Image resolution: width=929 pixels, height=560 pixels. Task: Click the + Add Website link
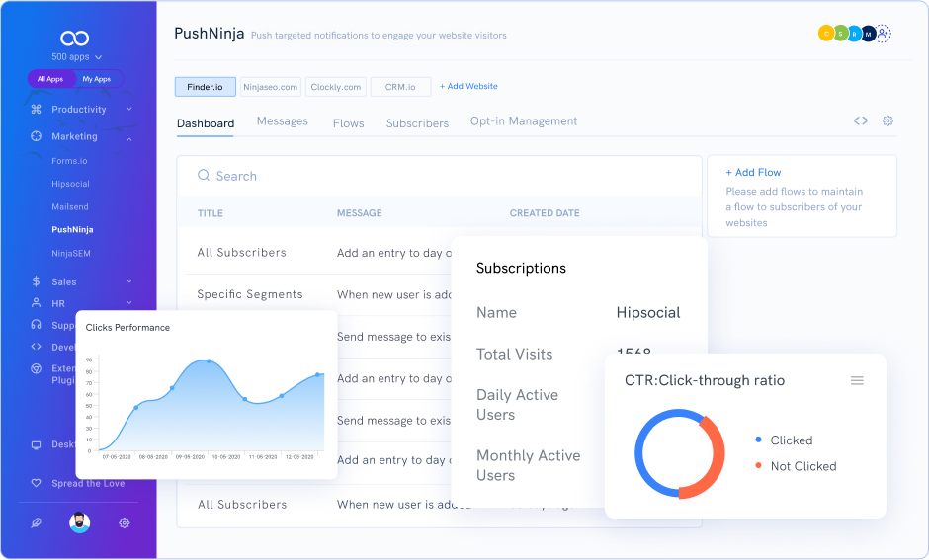point(468,86)
